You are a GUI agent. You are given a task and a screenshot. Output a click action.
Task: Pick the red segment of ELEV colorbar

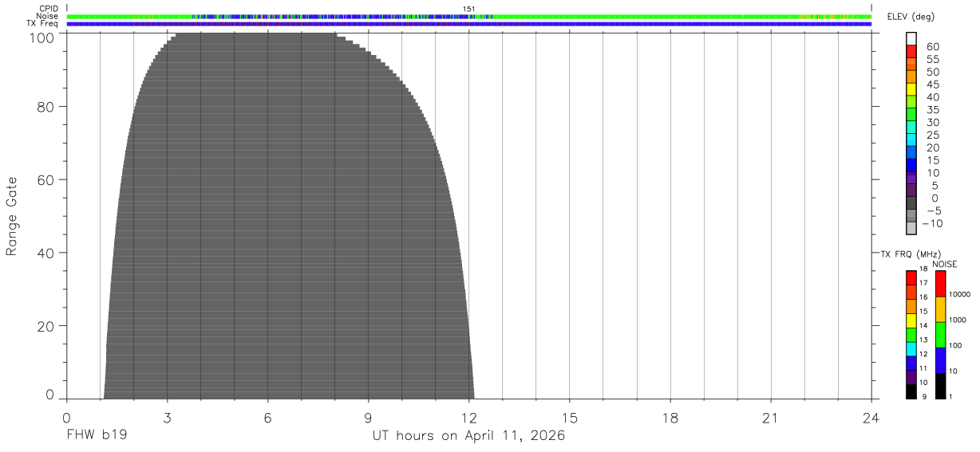911,52
